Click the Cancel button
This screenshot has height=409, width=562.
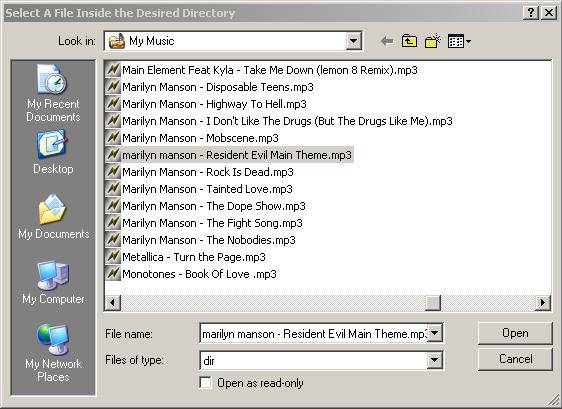[515, 359]
